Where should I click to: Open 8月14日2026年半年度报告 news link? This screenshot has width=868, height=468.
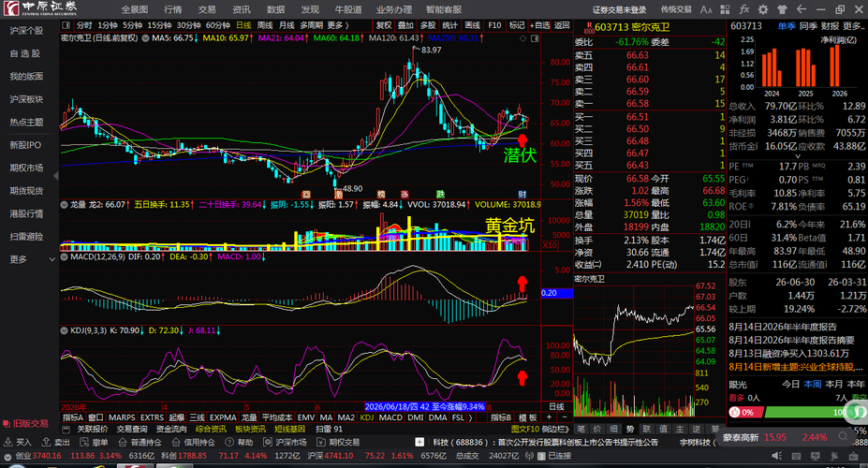pyautogui.click(x=783, y=327)
